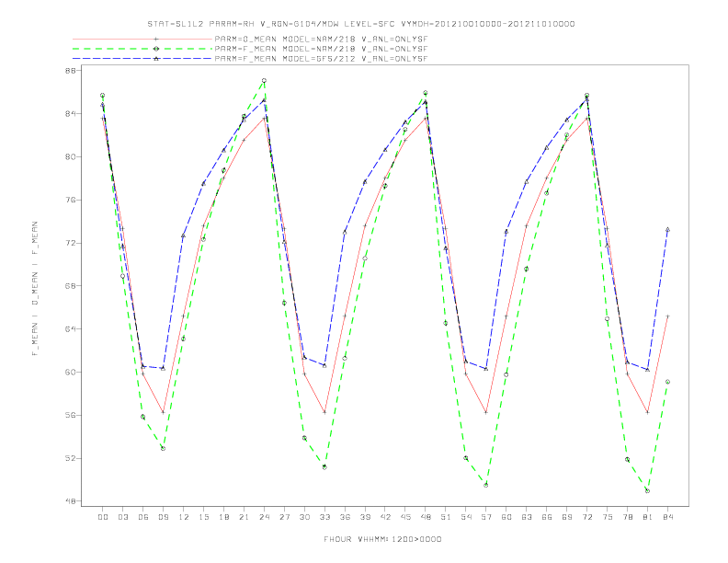Click x-axis forecast hour label 18
This screenshot has height=563, width=728.
(223, 517)
